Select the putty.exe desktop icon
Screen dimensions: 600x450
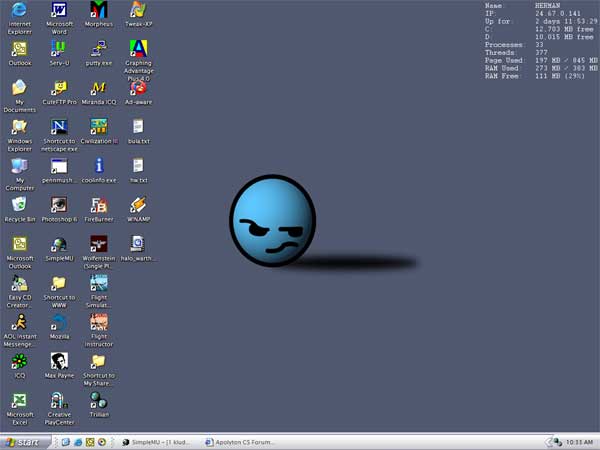pyautogui.click(x=99, y=49)
